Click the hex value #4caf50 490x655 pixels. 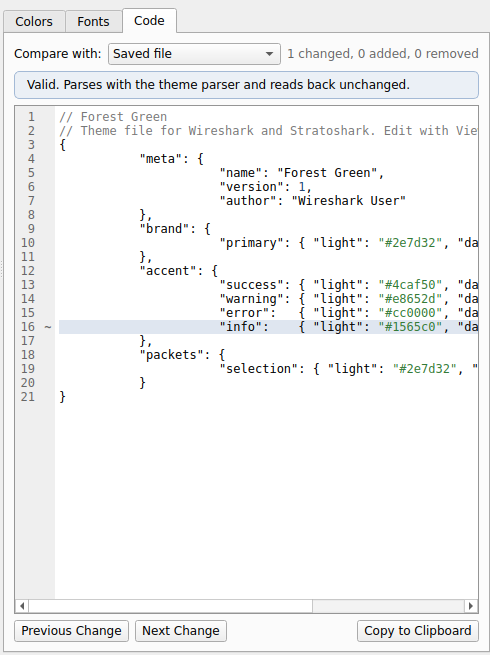[x=410, y=285]
